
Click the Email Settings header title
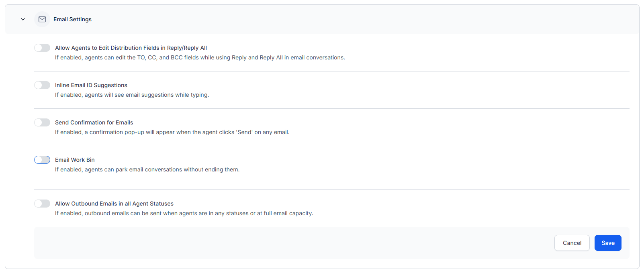pyautogui.click(x=72, y=19)
